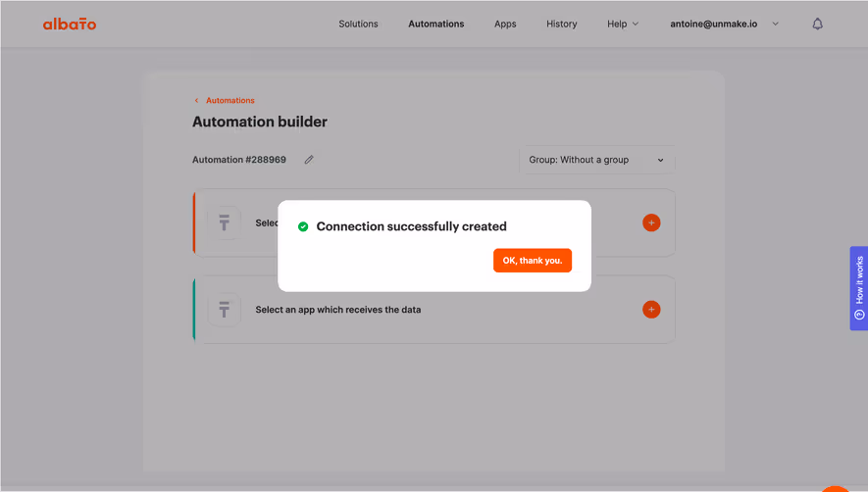
Task: Open the notifications bell
Action: point(817,24)
